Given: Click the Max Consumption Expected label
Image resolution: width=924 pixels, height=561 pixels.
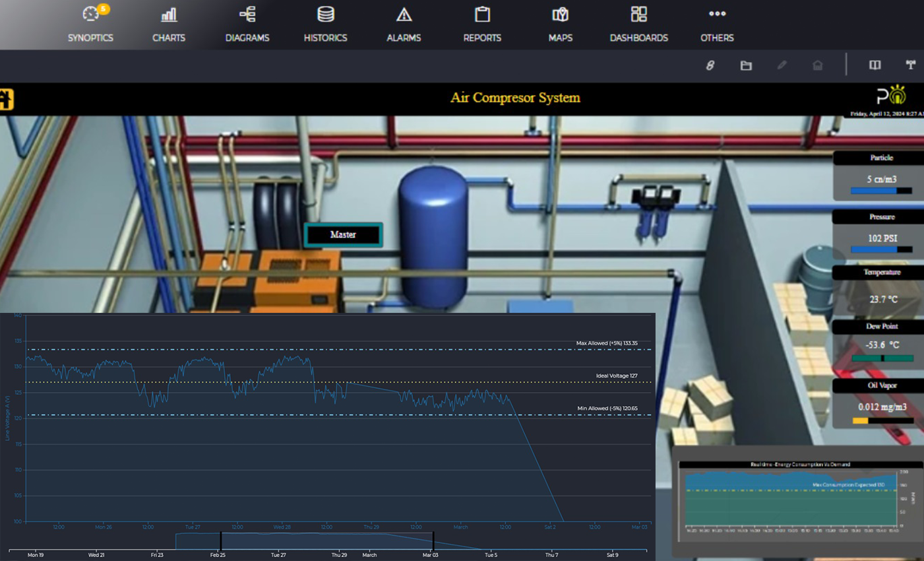Looking at the screenshot, I should [x=849, y=484].
